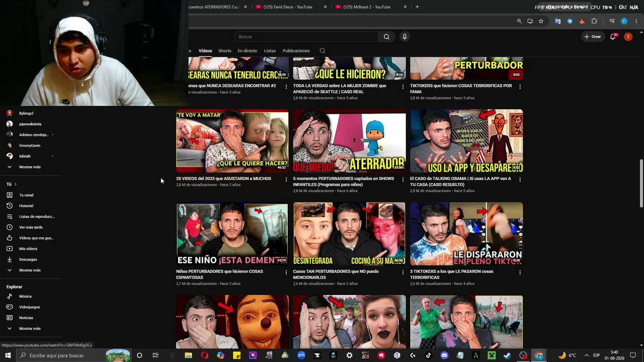Open Descargas in the sidebar
Screen dimensions: 644x362
28,259
